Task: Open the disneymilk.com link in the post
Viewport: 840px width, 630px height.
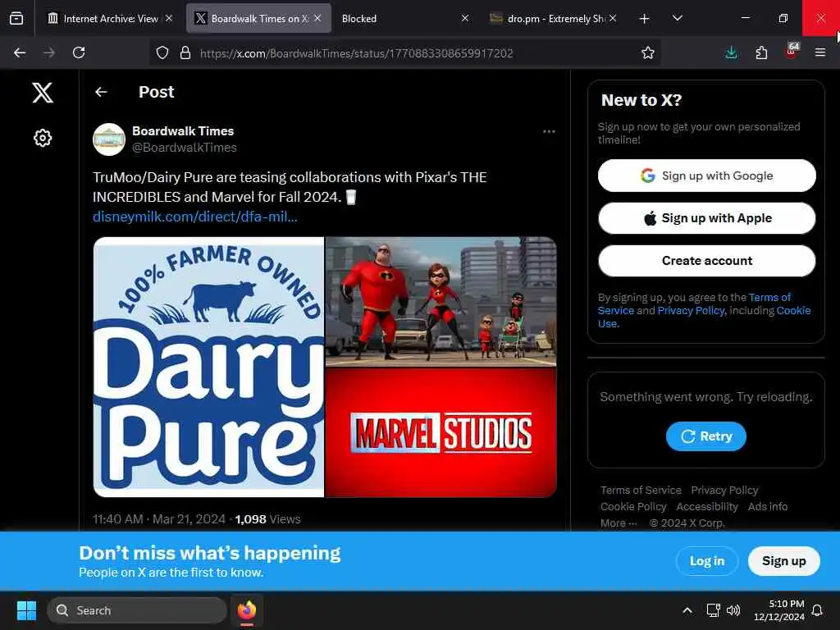Action: (x=195, y=217)
